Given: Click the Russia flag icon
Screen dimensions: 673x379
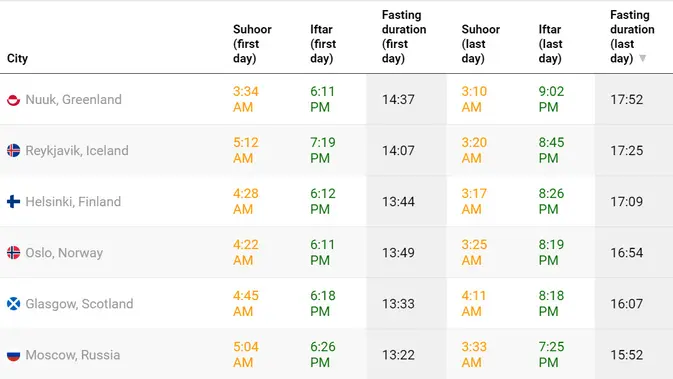Looking at the screenshot, I should point(13,355).
